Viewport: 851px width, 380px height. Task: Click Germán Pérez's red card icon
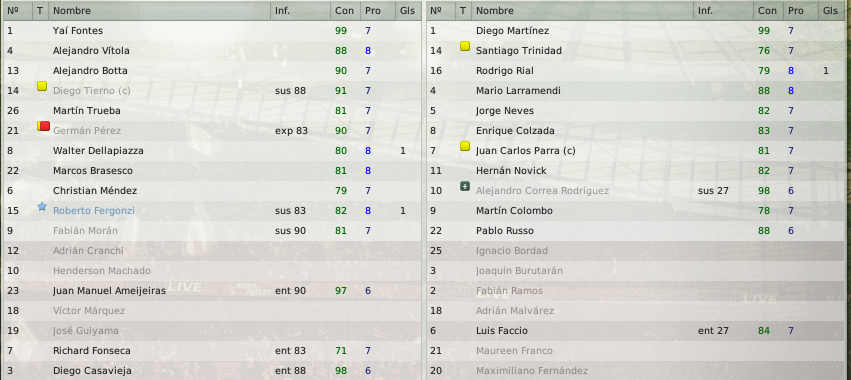(x=43, y=126)
